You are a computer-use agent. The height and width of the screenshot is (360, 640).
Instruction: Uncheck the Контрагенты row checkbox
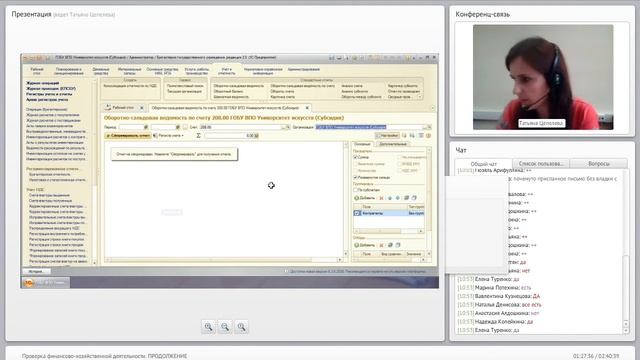pos(357,213)
